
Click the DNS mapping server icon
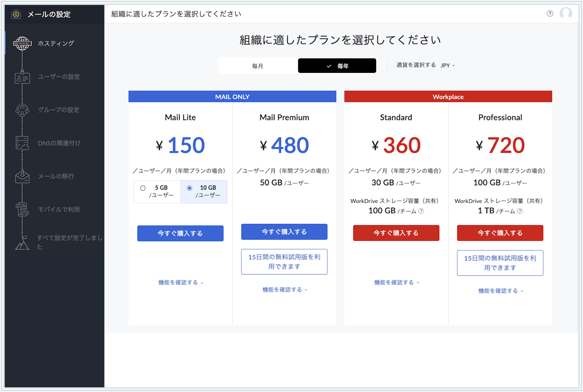(22, 143)
